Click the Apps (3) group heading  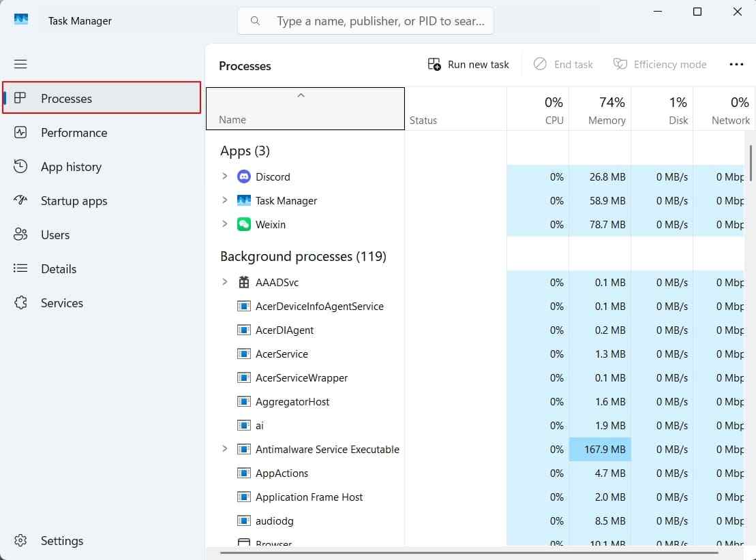pyautogui.click(x=245, y=151)
